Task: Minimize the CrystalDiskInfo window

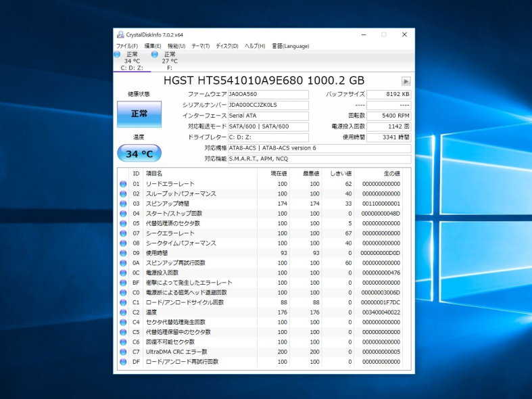Action: [x=364, y=34]
